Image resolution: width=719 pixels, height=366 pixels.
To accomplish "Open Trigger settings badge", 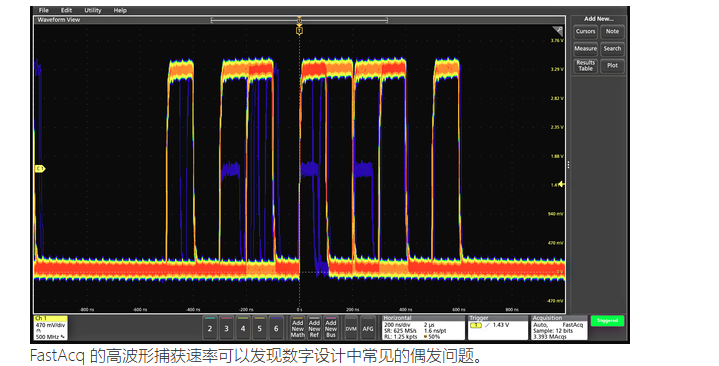I will click(498, 327).
